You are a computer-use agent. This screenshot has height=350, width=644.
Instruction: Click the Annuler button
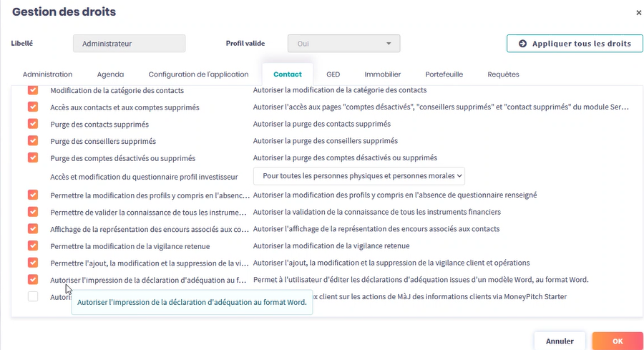point(559,341)
